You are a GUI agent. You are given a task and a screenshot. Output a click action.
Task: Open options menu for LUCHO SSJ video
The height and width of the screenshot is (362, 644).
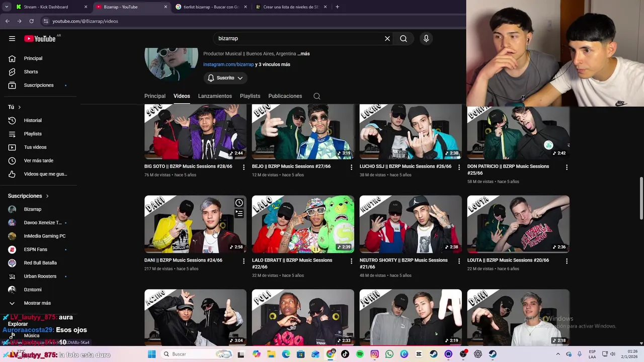click(x=459, y=167)
